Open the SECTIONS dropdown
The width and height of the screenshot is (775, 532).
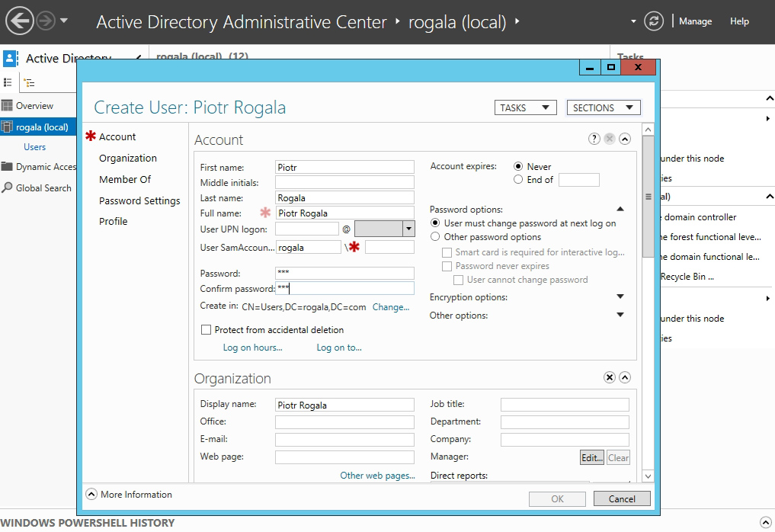(603, 107)
